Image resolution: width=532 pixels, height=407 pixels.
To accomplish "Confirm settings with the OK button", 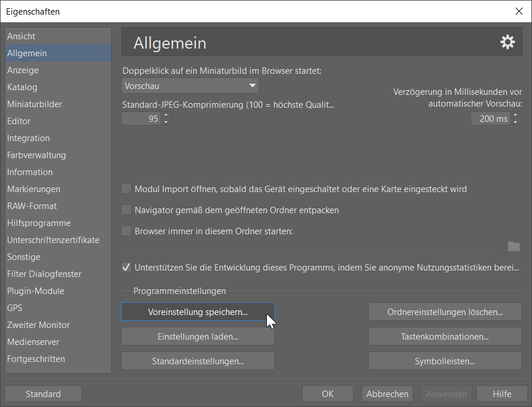I will [x=327, y=393].
